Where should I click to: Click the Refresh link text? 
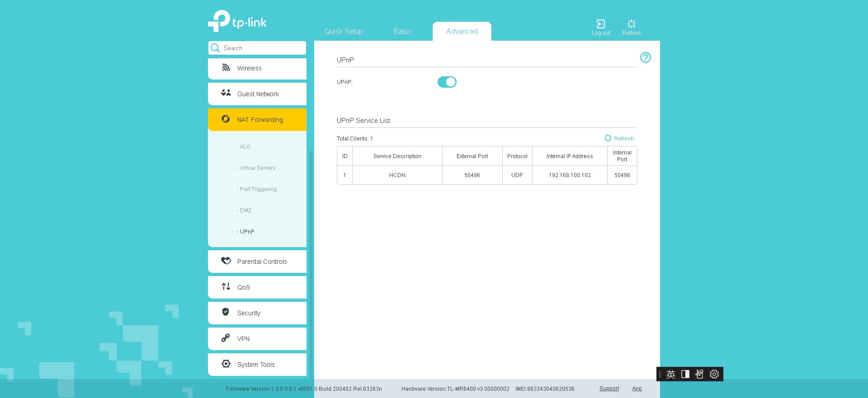coord(623,139)
